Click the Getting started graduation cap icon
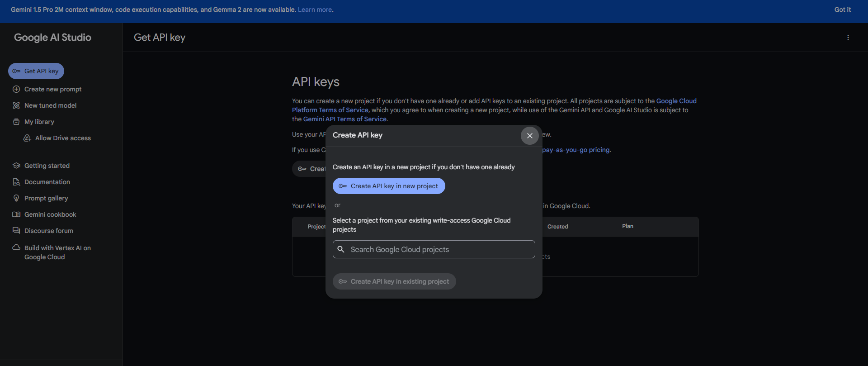Screen dimensions: 868x366 coord(16,166)
